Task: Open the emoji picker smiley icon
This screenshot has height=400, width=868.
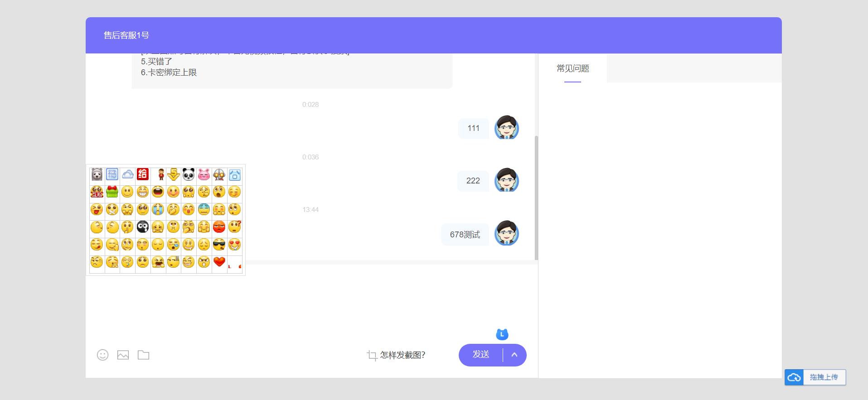Action: (x=103, y=355)
